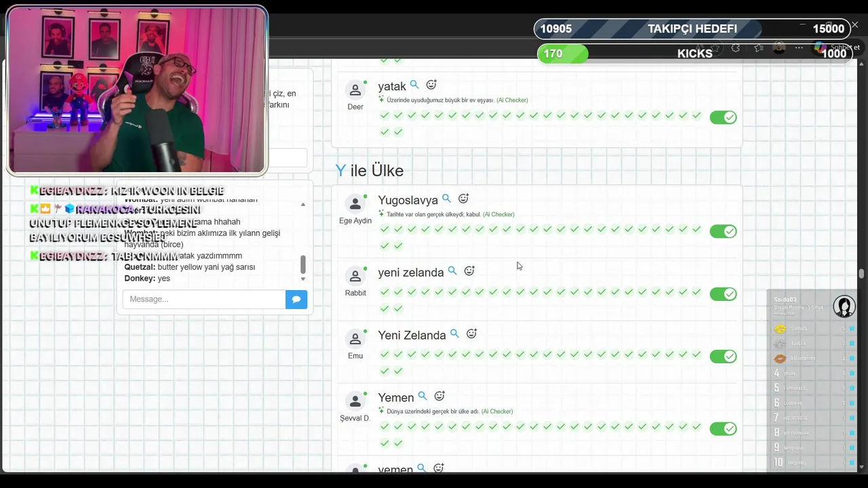Click chat scrollbar down arrow
This screenshot has width=868, height=488.
(x=303, y=279)
